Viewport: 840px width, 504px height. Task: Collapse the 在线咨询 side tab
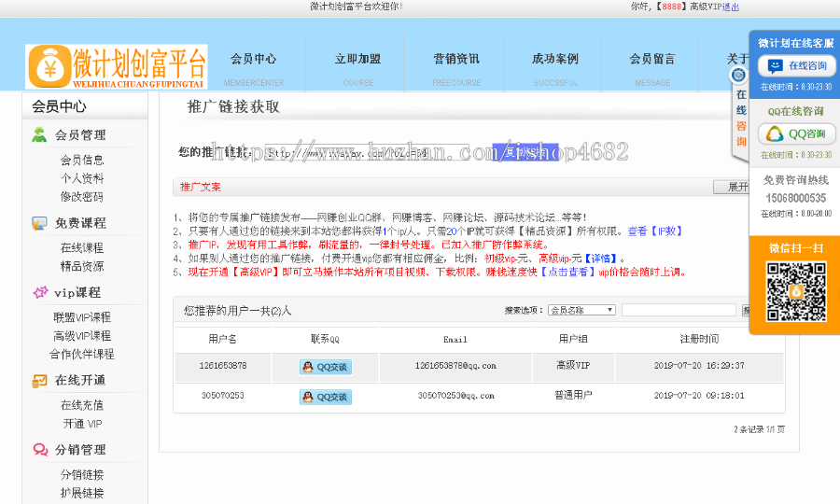point(741,115)
